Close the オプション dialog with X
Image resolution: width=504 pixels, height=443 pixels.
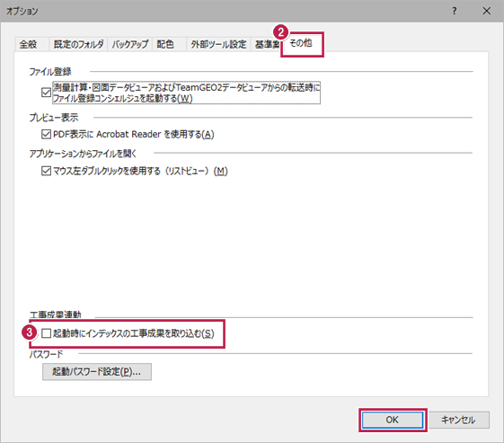tap(487, 11)
